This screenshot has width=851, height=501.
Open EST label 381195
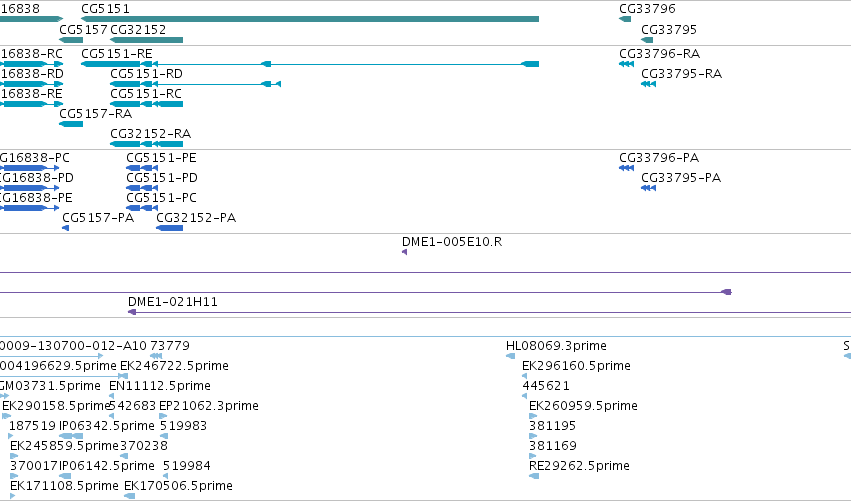click(552, 426)
